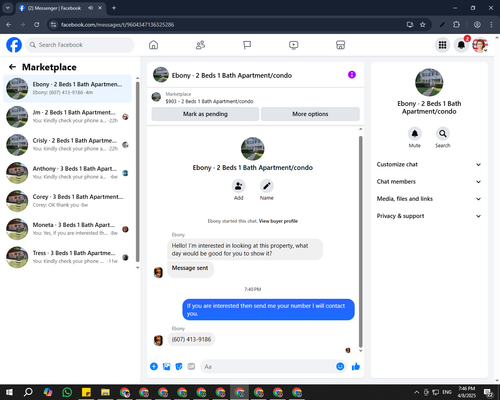500x400 pixels.
Task: Expand Media, files and links section
Action: pos(429,199)
